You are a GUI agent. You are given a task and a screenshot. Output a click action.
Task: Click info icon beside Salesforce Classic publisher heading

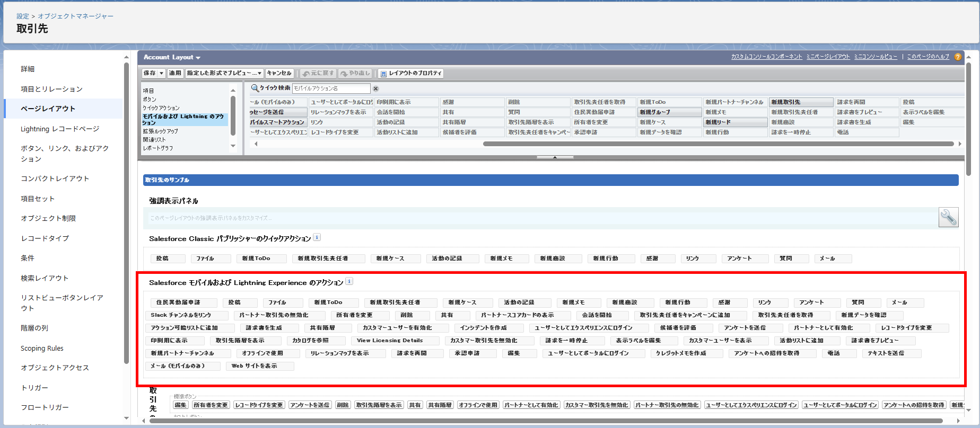tap(317, 237)
